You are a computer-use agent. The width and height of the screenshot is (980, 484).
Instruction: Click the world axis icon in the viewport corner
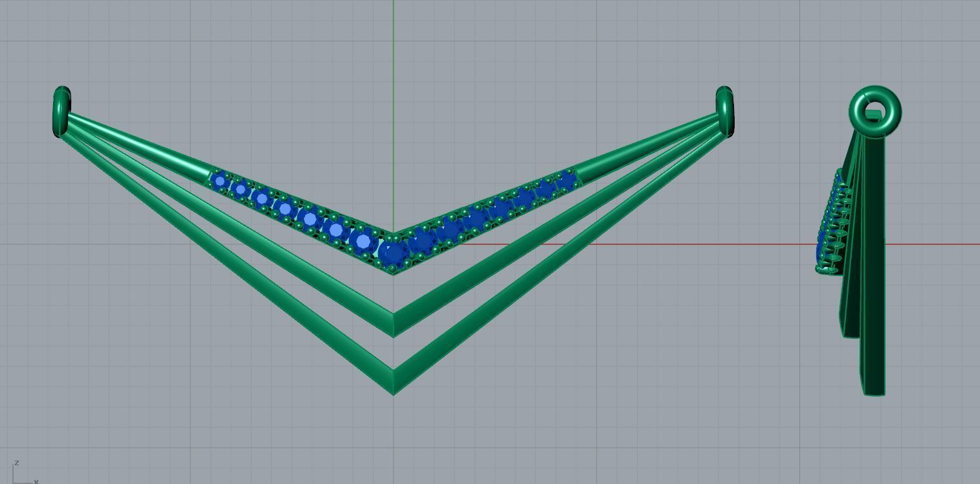(25, 472)
